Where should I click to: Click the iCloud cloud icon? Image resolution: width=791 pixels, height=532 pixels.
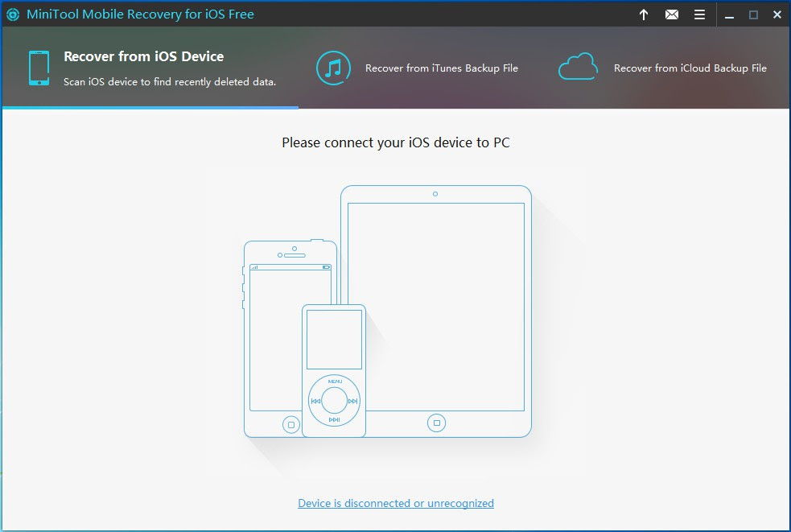pos(578,67)
